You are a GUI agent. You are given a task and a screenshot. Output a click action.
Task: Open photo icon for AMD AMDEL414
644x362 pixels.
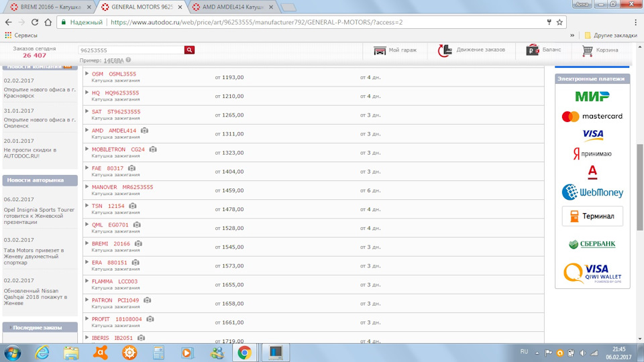click(145, 131)
